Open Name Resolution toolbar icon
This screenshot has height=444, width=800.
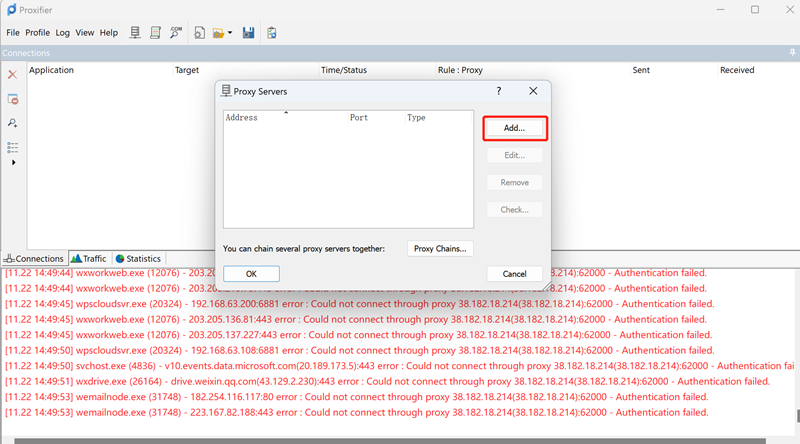click(176, 33)
